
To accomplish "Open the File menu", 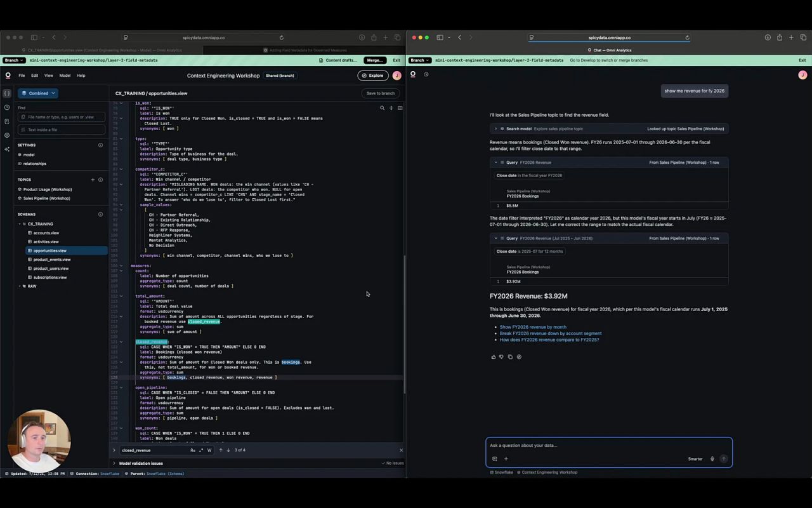I will click(x=22, y=76).
